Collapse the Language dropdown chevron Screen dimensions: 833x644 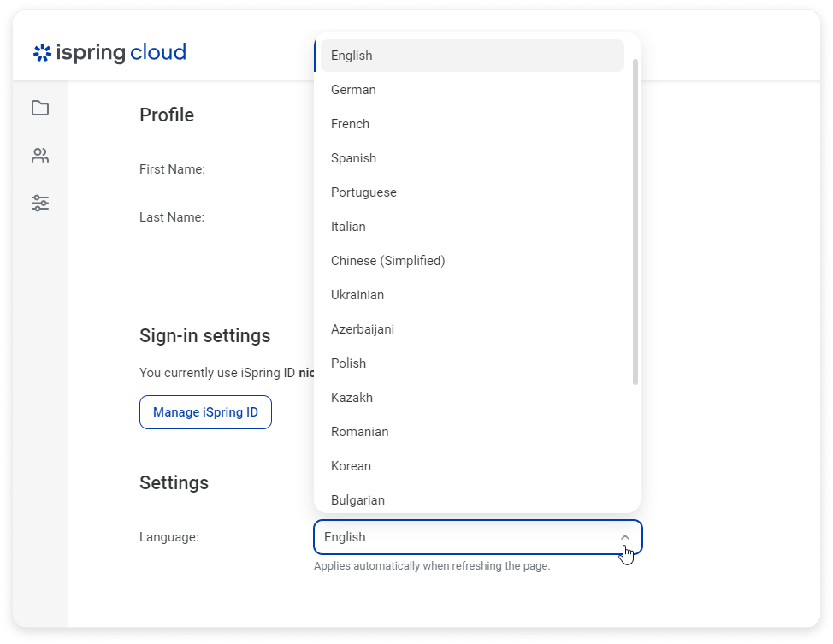625,537
